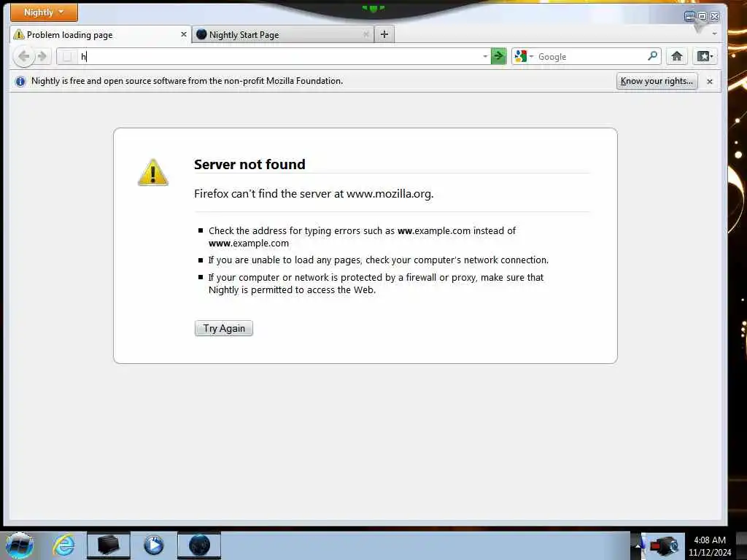Select the Nightly globe taskbar icon
This screenshot has width=747, height=560.
click(199, 545)
